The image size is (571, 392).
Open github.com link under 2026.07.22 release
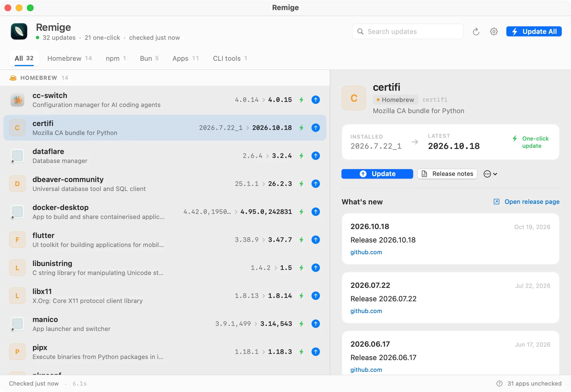(366, 311)
